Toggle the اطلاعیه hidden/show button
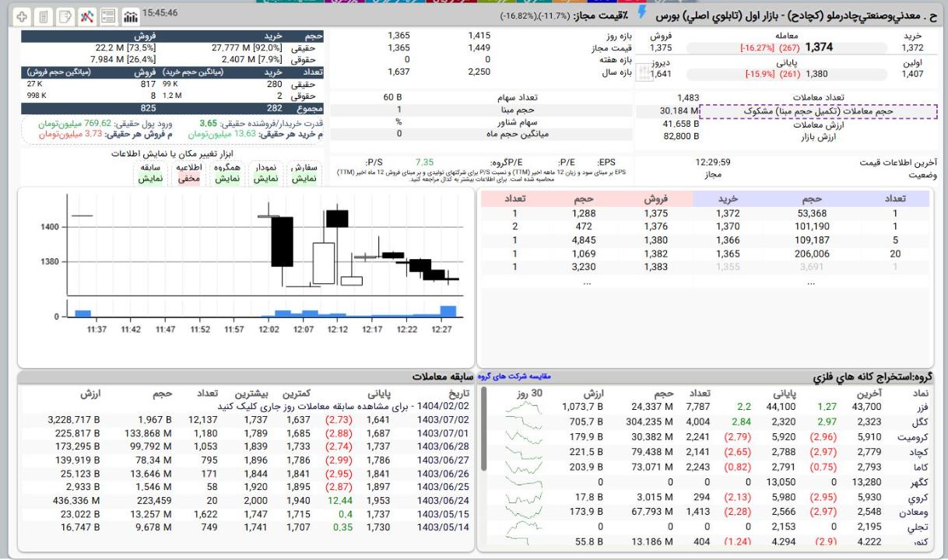Image resolution: width=948 pixels, height=560 pixels. [x=189, y=173]
